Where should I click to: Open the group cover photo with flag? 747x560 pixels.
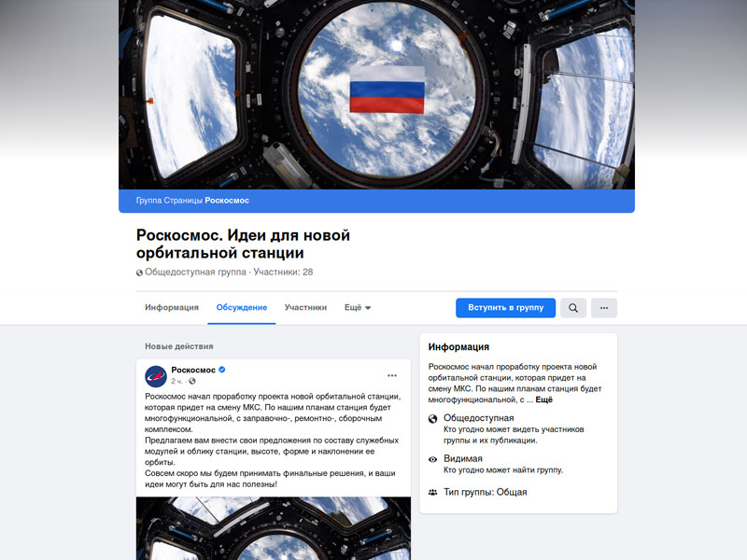click(376, 94)
